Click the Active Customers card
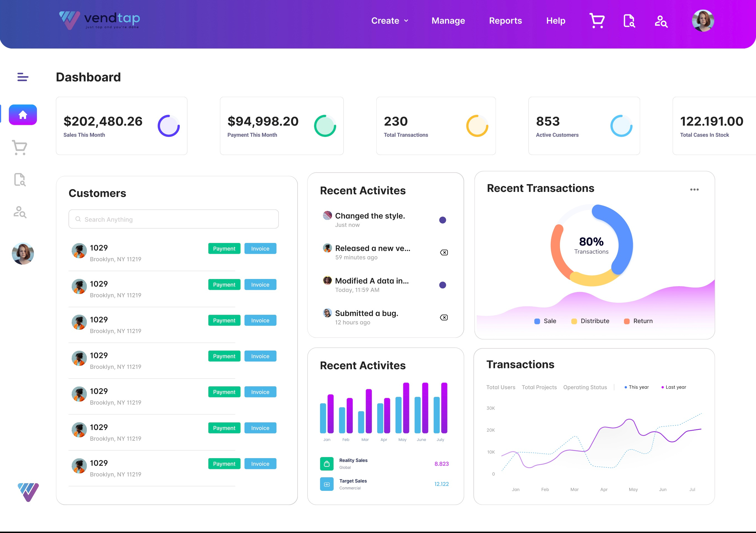756x533 pixels. [x=584, y=126]
